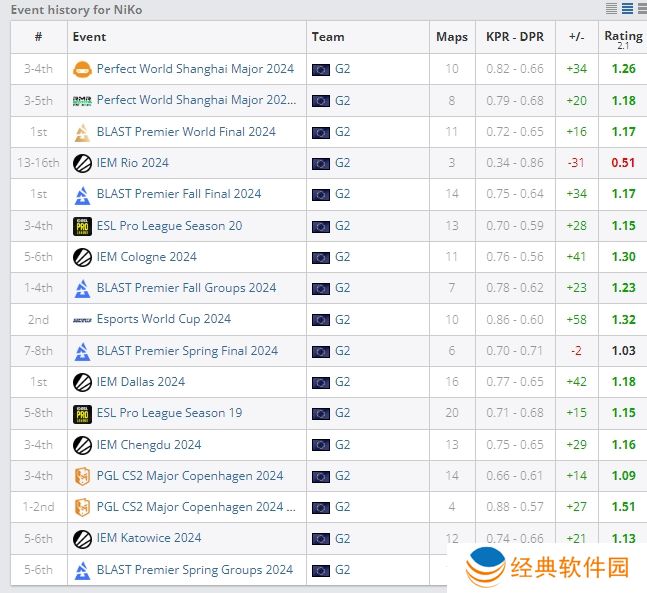This screenshot has height=593, width=647.
Task: Click the IEM Rio 2024 event logo
Action: (x=82, y=163)
